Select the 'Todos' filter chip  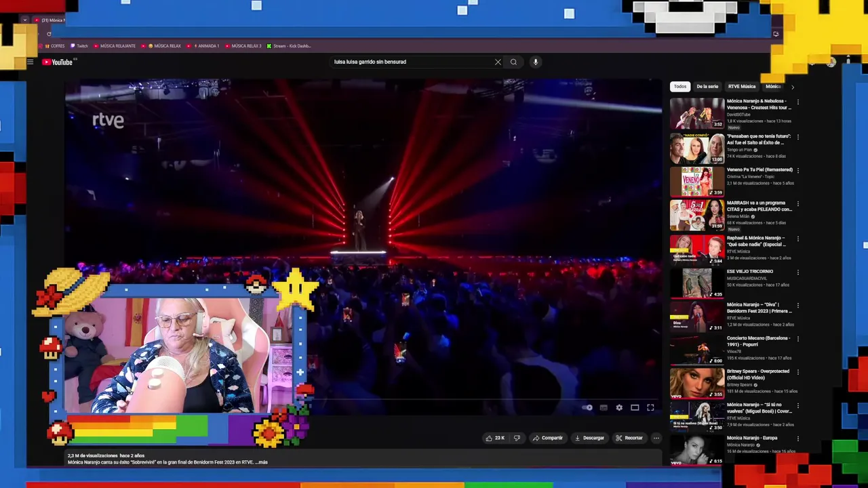coord(680,87)
